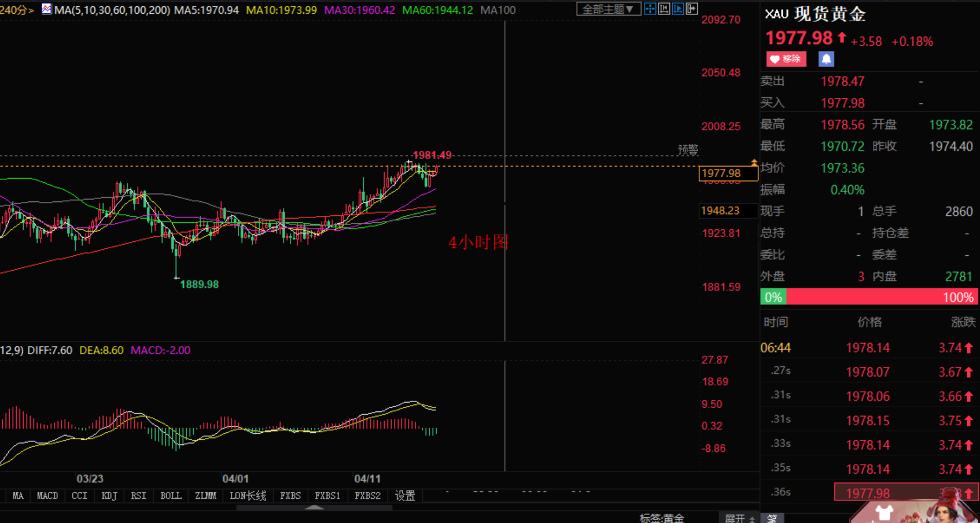The width and height of the screenshot is (980, 523).
Task: Click the 均价 value 1973.36
Action: tap(843, 168)
